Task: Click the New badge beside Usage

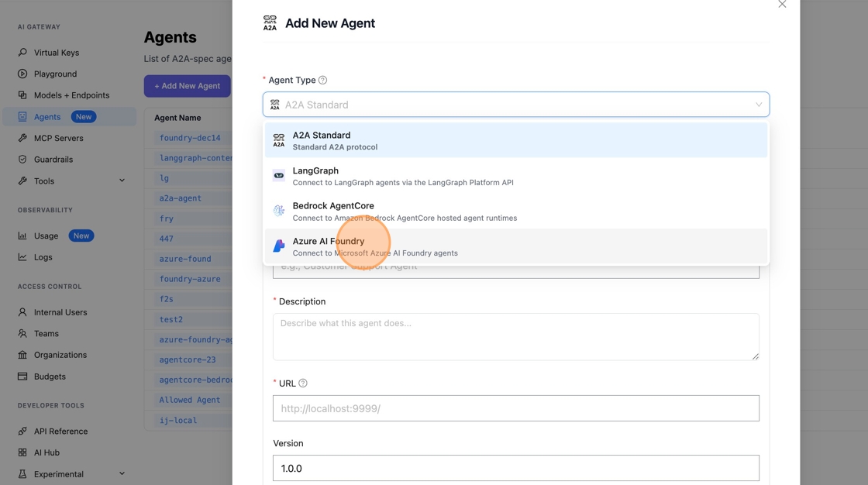Action: (x=81, y=236)
